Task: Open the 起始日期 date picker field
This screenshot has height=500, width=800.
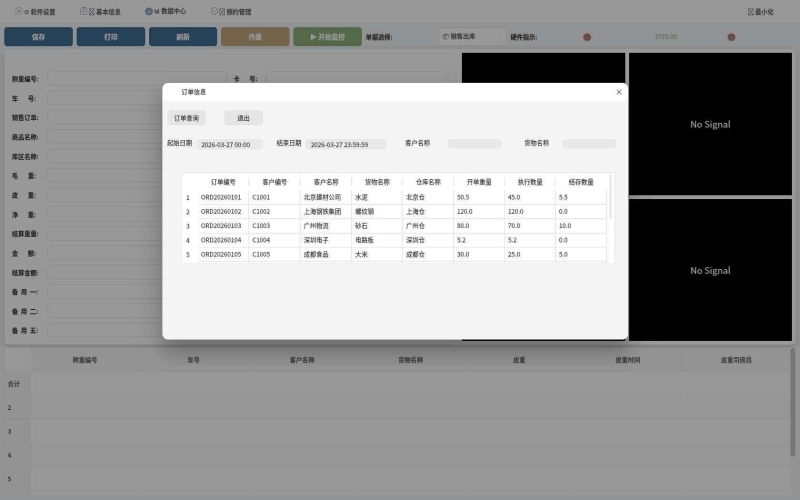Action: 229,144
